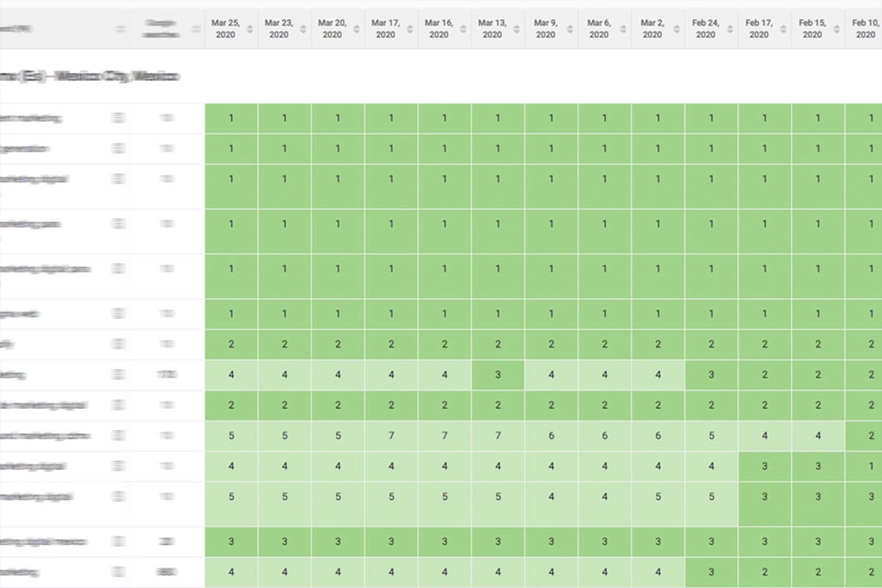Click the rank 4 cell under Feb 15, 2020
The height and width of the screenshot is (588, 882).
click(x=818, y=435)
